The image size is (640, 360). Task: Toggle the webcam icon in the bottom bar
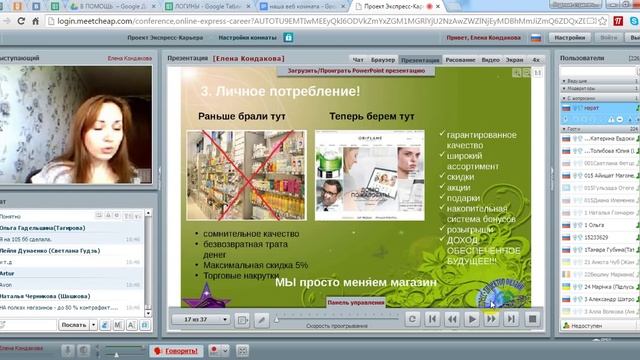pyautogui.click(x=83, y=350)
